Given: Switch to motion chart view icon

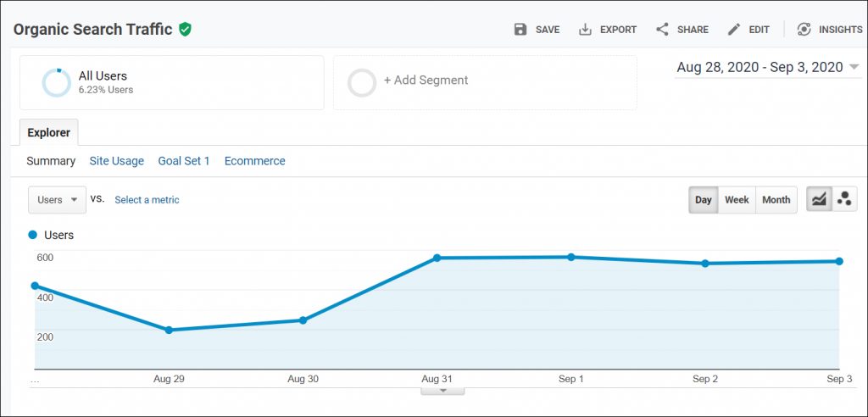Looking at the screenshot, I should point(844,200).
